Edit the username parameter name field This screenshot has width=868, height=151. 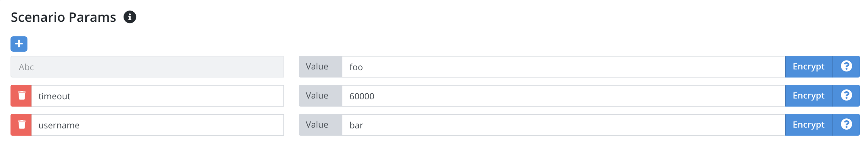(x=157, y=125)
